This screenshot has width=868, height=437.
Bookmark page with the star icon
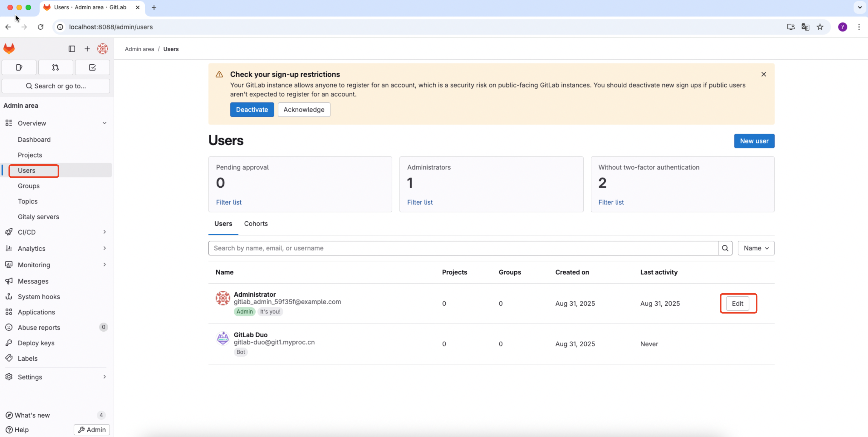click(x=820, y=27)
